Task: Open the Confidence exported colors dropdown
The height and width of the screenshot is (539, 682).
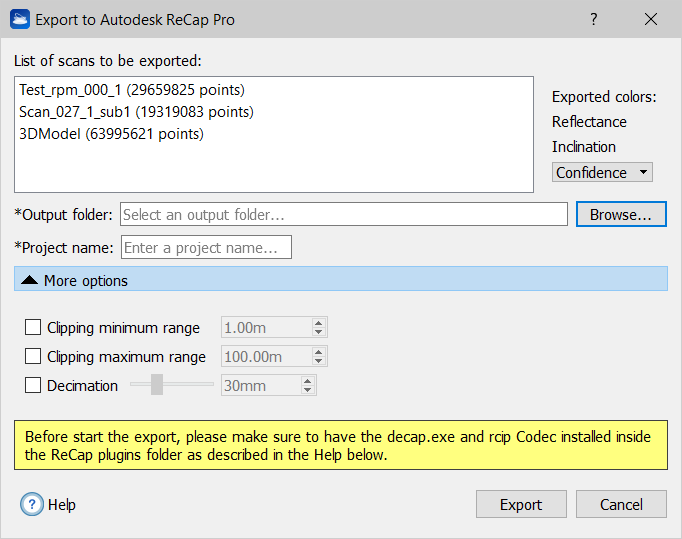Action: coord(602,172)
